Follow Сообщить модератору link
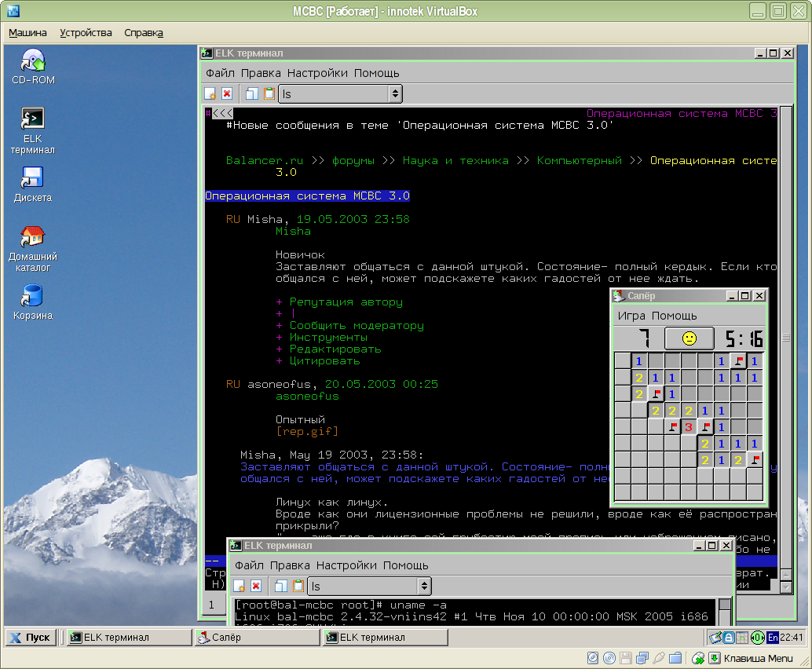812x669 pixels. (357, 326)
